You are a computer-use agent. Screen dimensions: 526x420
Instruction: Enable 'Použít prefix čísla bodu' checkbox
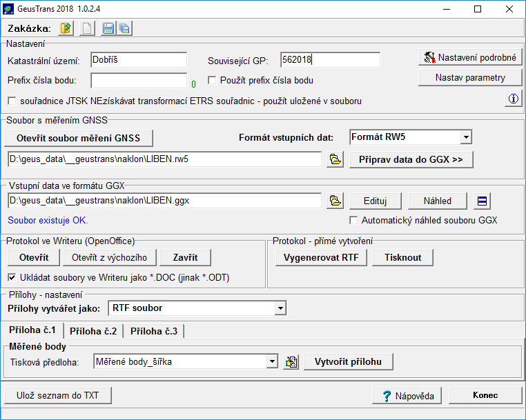213,81
